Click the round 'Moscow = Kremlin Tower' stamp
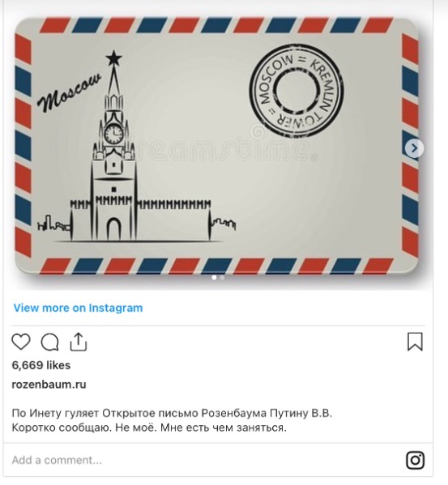Screen dimensions: 448x485 point(297,91)
